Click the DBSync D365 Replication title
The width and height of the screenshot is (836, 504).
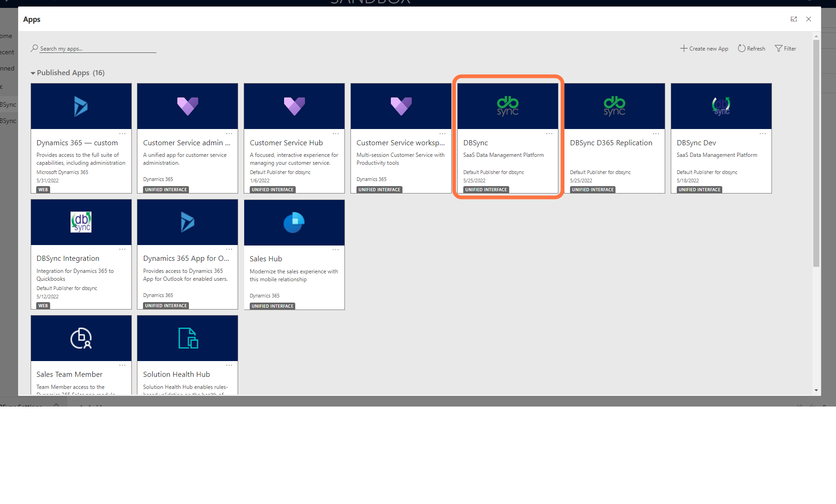[611, 143]
